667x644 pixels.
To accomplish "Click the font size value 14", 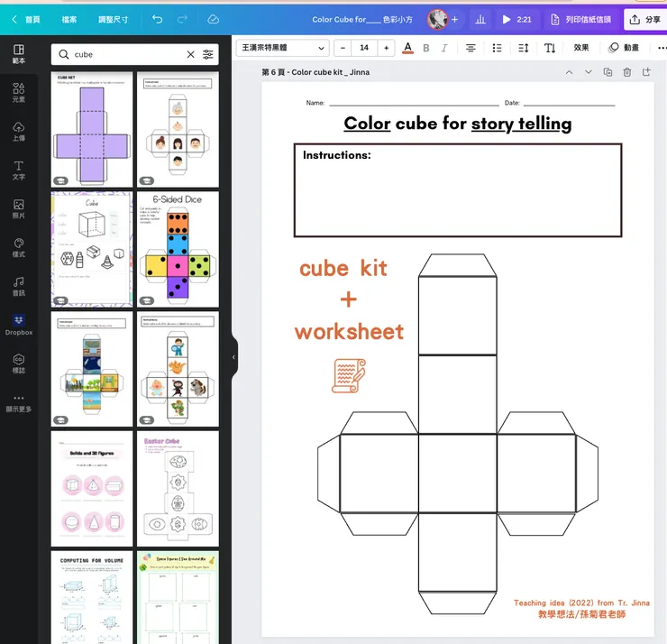I will tap(364, 48).
